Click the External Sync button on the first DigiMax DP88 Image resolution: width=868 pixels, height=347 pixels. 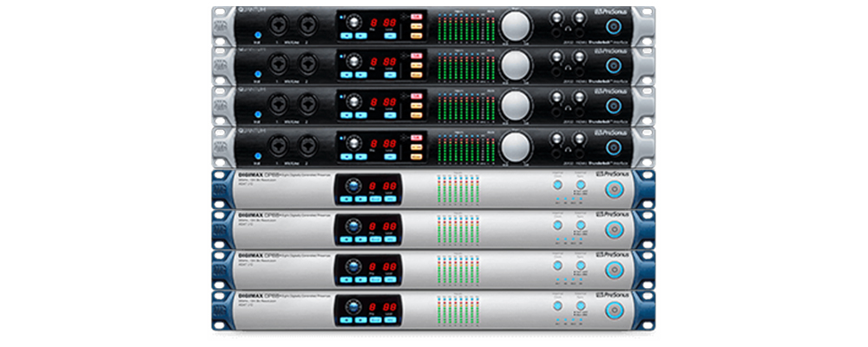(x=580, y=185)
